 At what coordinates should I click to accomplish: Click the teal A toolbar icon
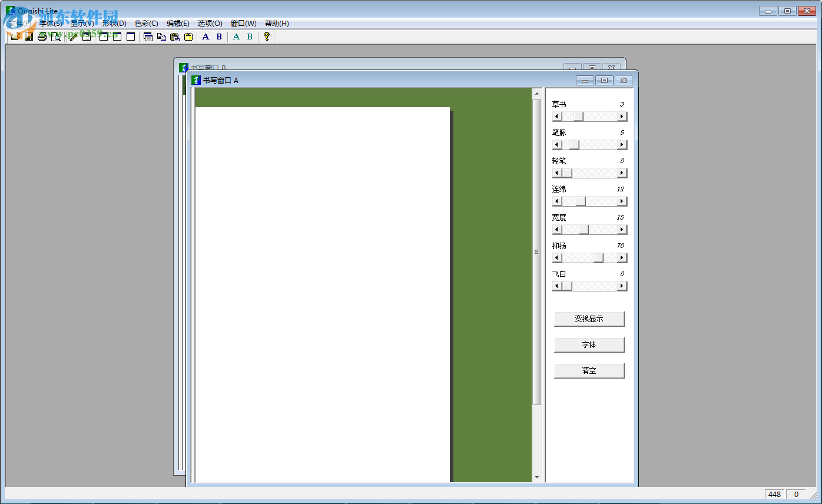236,37
